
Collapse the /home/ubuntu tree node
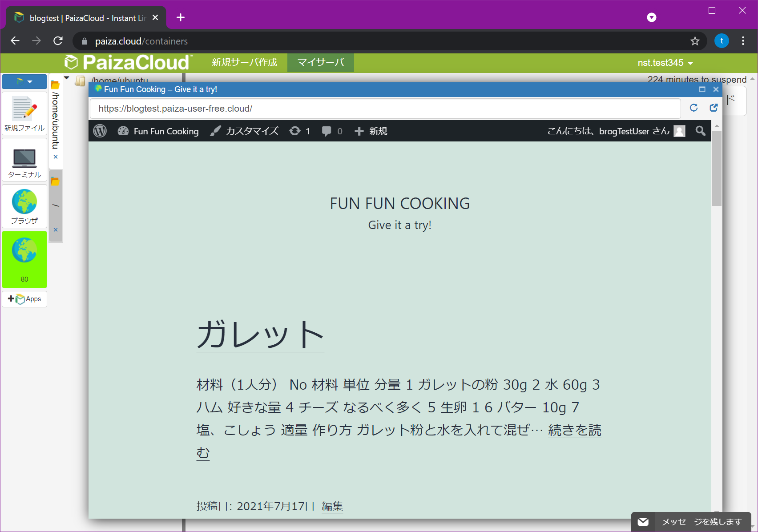point(67,78)
